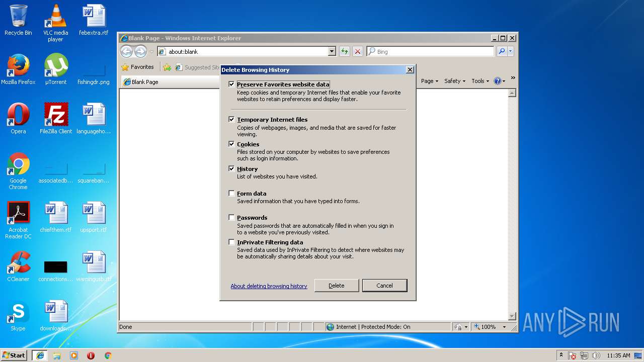This screenshot has height=362, width=644.
Task: Open About deleting browsing history link
Action: pyautogui.click(x=269, y=286)
